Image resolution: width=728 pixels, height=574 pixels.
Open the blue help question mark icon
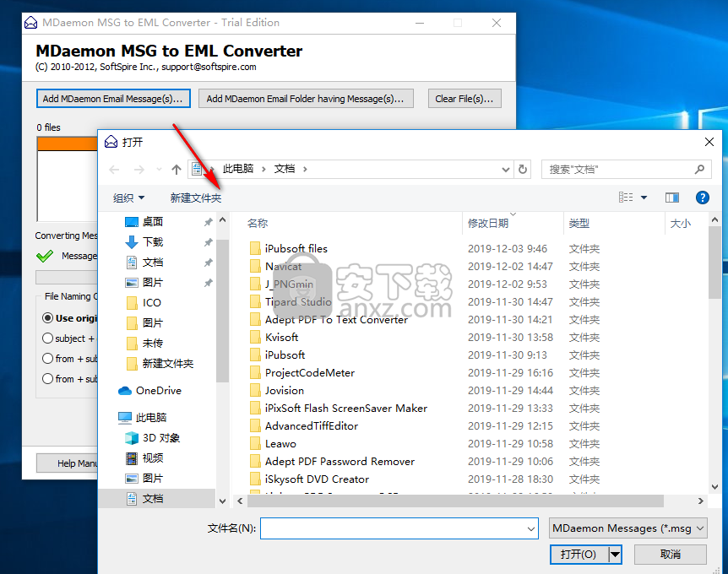(702, 198)
